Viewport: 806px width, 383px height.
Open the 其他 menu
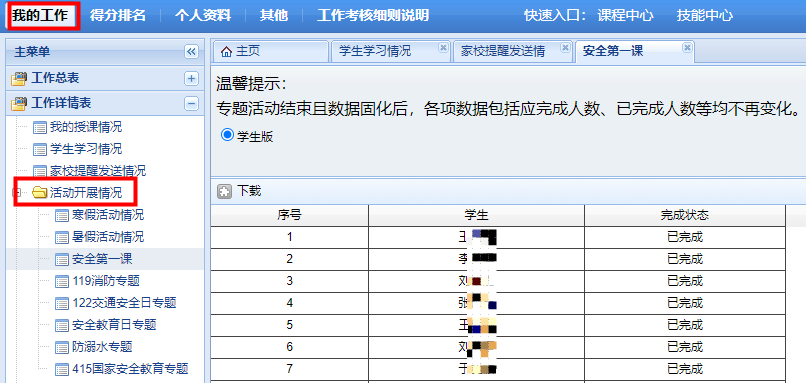click(273, 15)
